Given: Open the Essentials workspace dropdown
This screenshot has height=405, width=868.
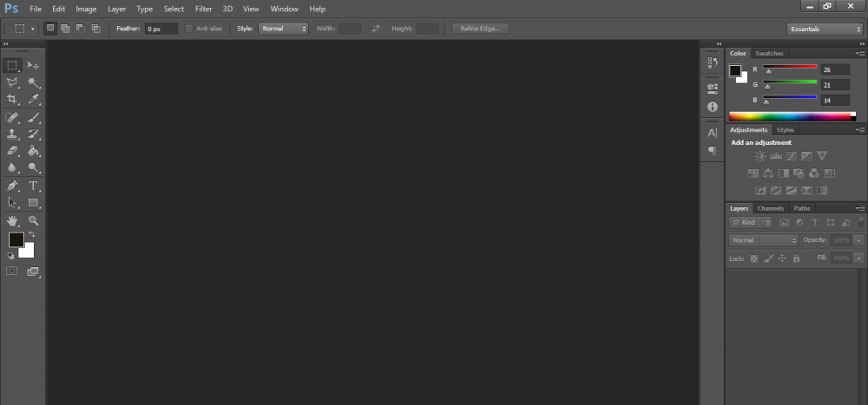Looking at the screenshot, I should 824,29.
